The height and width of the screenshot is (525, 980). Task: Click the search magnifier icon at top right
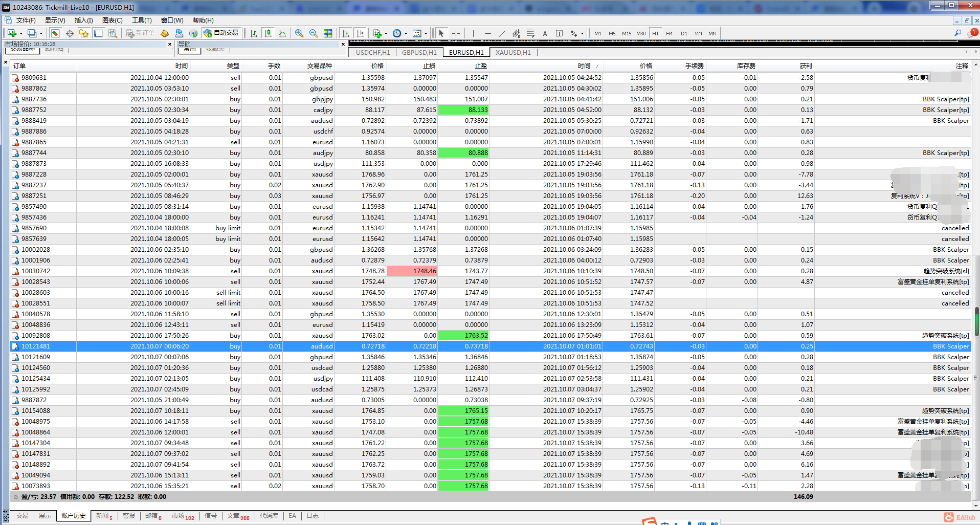click(x=957, y=33)
